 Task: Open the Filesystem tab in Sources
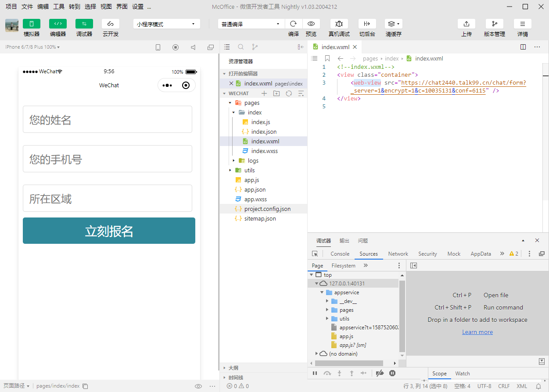(344, 266)
